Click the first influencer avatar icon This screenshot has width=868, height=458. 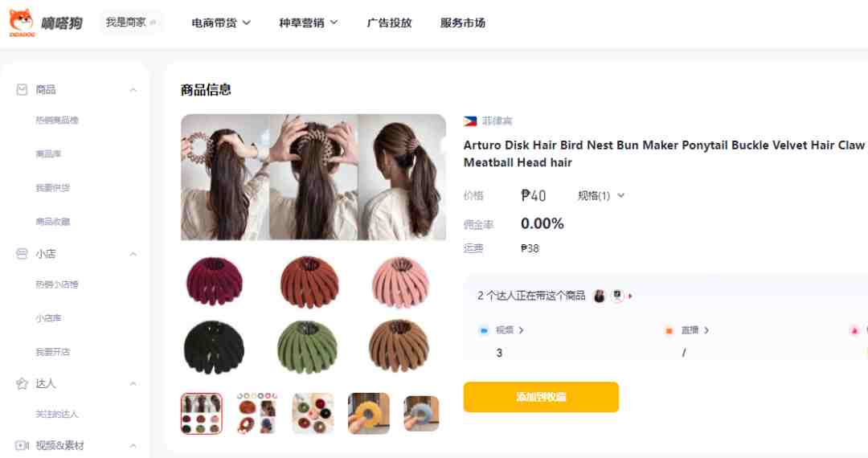click(x=599, y=296)
